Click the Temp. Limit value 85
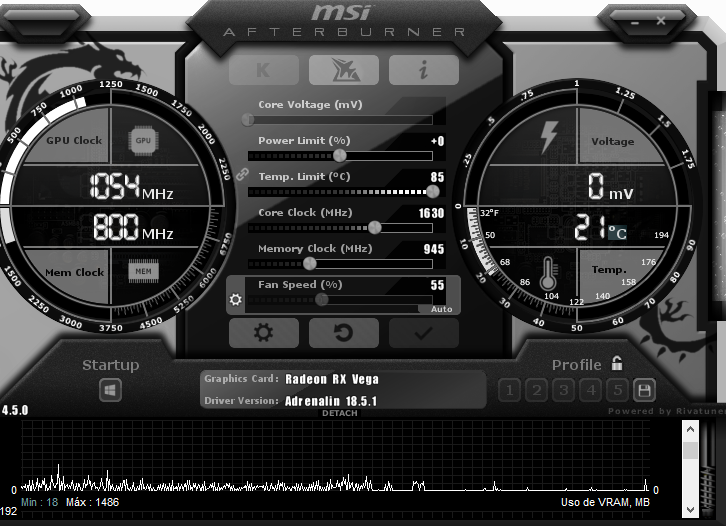726x526 pixels. pos(438,177)
